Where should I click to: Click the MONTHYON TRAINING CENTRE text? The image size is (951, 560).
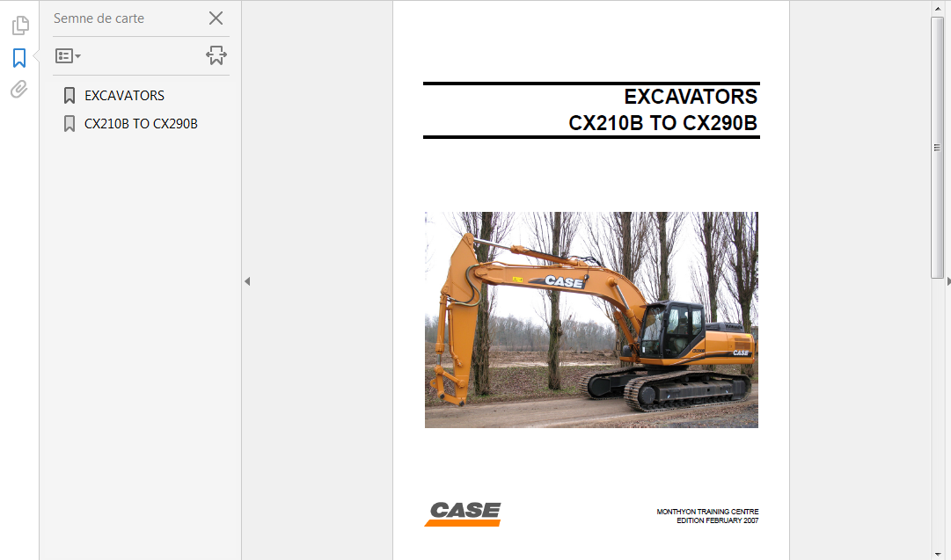coord(707,512)
